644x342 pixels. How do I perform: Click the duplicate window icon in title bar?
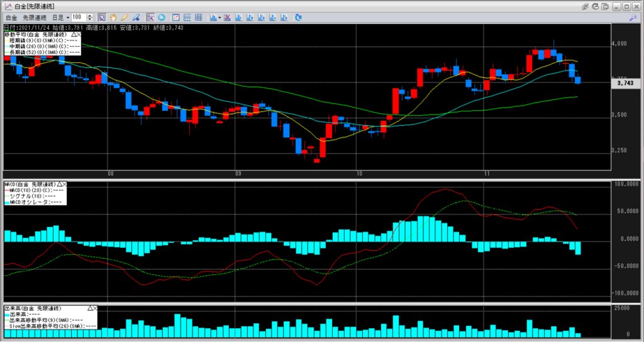click(606, 6)
